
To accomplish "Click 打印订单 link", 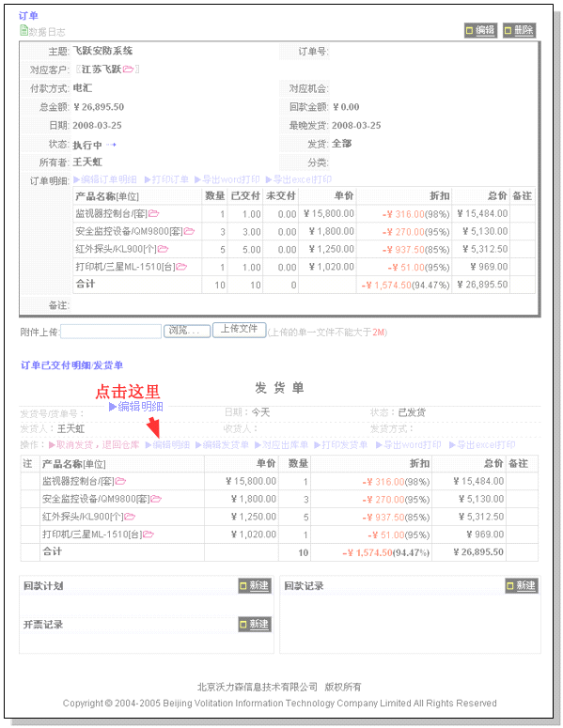I will pos(166,179).
